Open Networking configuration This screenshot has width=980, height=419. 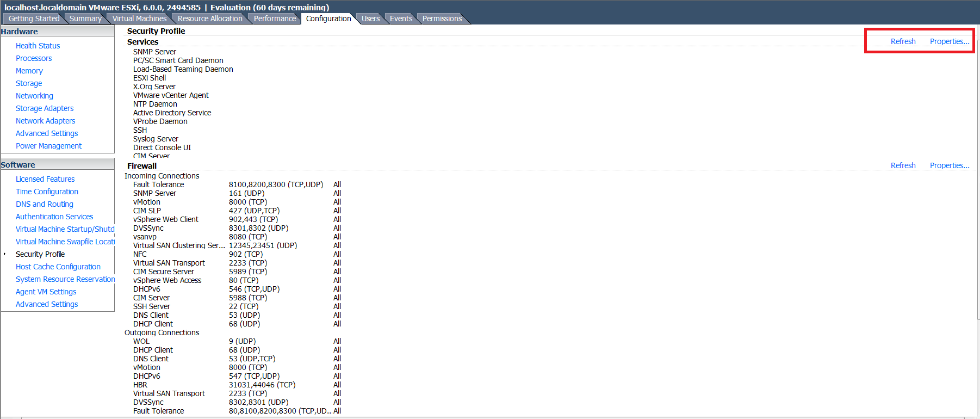pyautogui.click(x=34, y=96)
